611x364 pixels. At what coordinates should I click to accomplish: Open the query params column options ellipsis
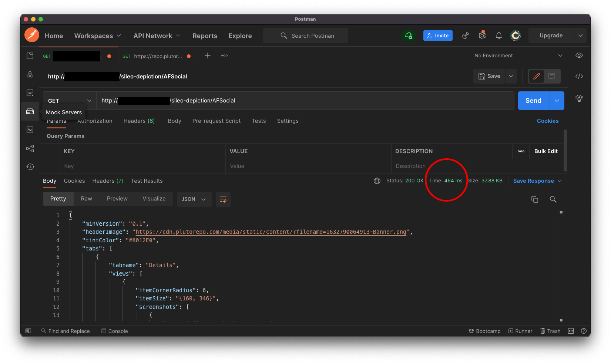(521, 151)
